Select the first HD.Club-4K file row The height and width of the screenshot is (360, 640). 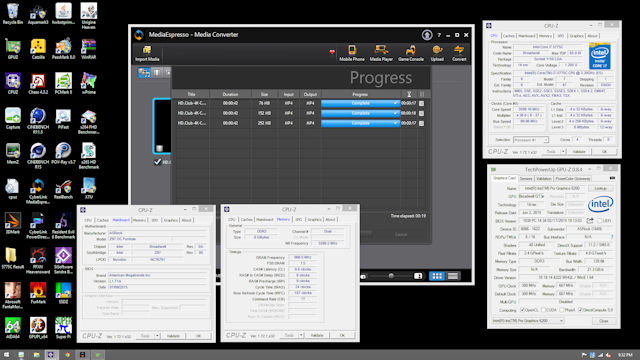[x=301, y=104]
